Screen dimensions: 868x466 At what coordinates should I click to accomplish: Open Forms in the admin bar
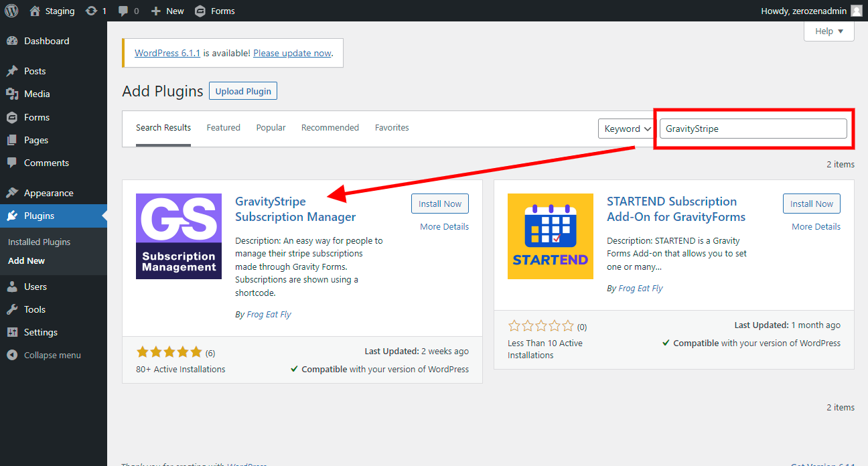[x=214, y=11]
